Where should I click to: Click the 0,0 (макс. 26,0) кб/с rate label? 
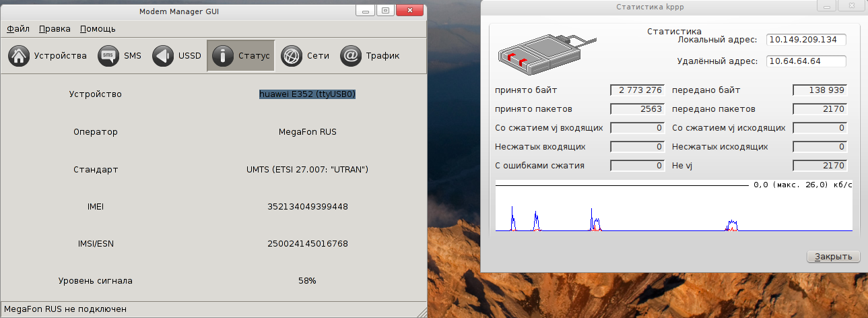pyautogui.click(x=803, y=184)
